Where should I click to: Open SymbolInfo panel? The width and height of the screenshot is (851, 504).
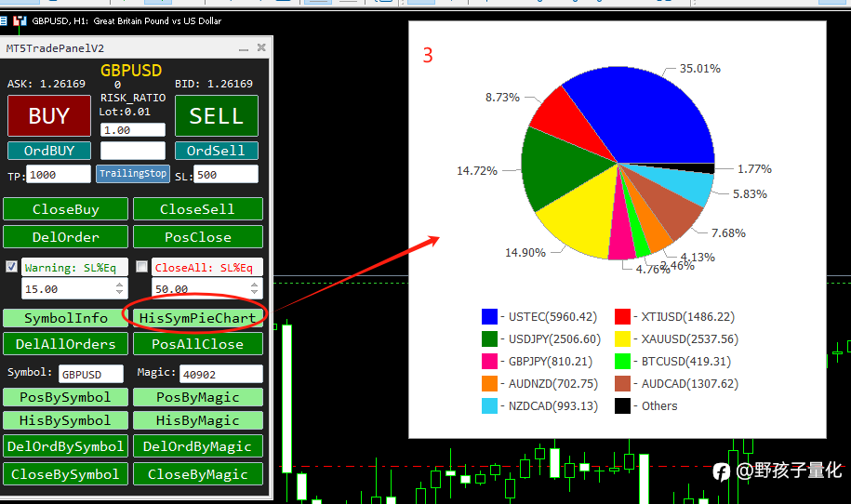coord(66,318)
